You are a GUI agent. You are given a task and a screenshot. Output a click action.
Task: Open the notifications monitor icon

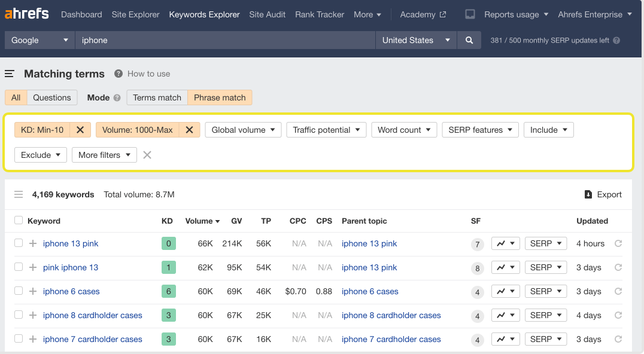click(x=470, y=14)
